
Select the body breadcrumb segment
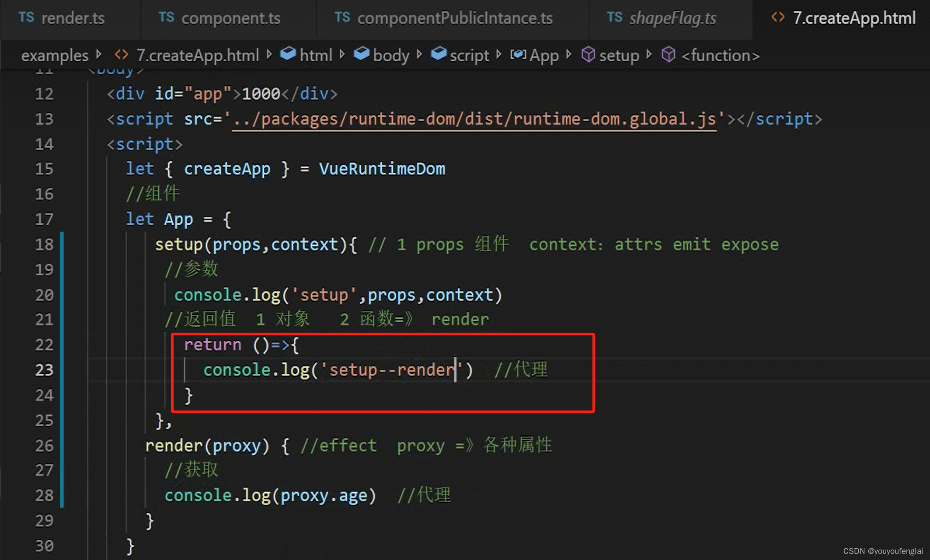pyautogui.click(x=391, y=56)
